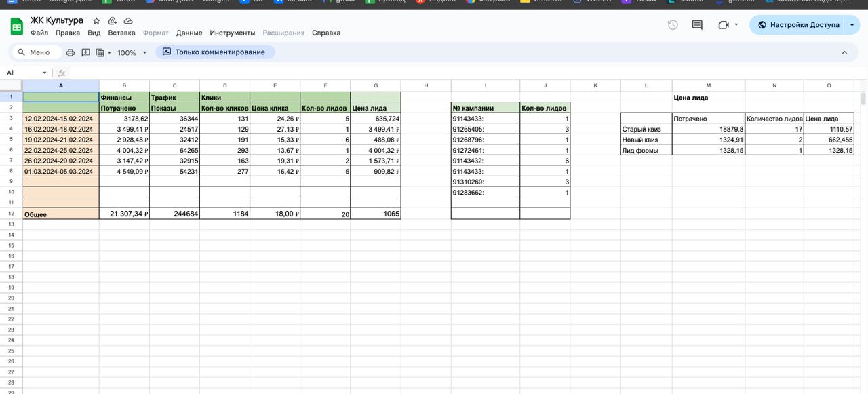Select the Клики header cell
Image resolution: width=868 pixels, height=394 pixels.
pyautogui.click(x=224, y=97)
